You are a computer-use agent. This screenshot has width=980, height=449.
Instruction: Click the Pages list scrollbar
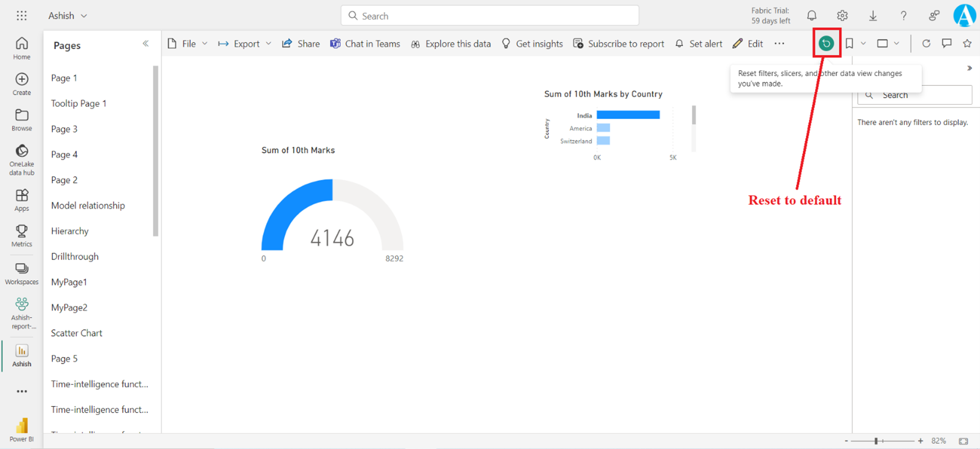point(156,151)
